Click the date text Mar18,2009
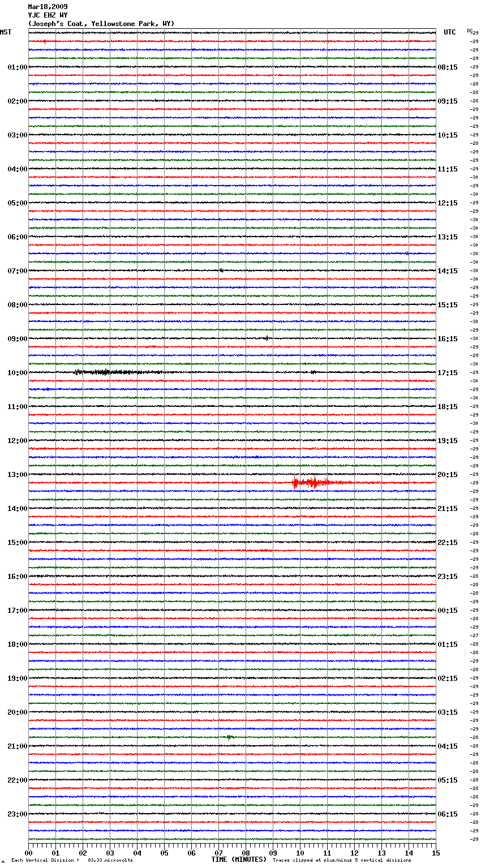The image size is (481, 868). coord(48,7)
